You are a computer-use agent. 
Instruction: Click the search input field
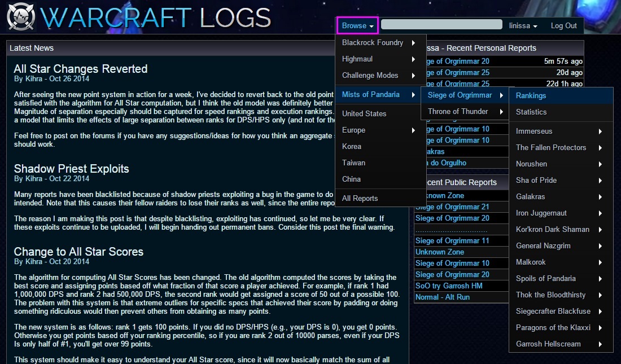441,25
